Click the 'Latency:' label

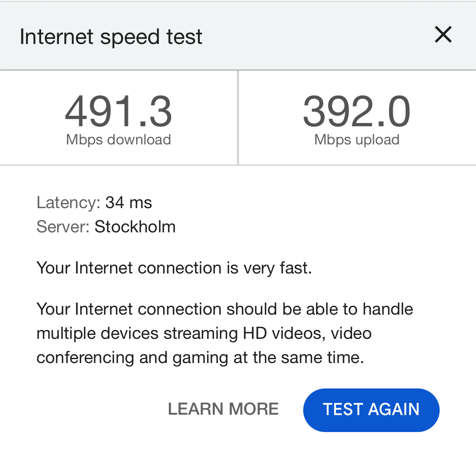click(x=68, y=203)
